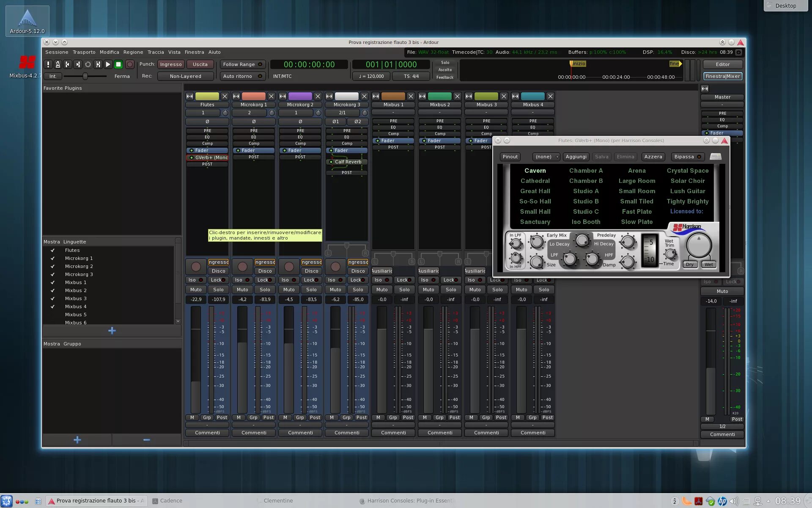Click Pinout in GVerb+ window
The width and height of the screenshot is (812, 508).
coord(510,157)
